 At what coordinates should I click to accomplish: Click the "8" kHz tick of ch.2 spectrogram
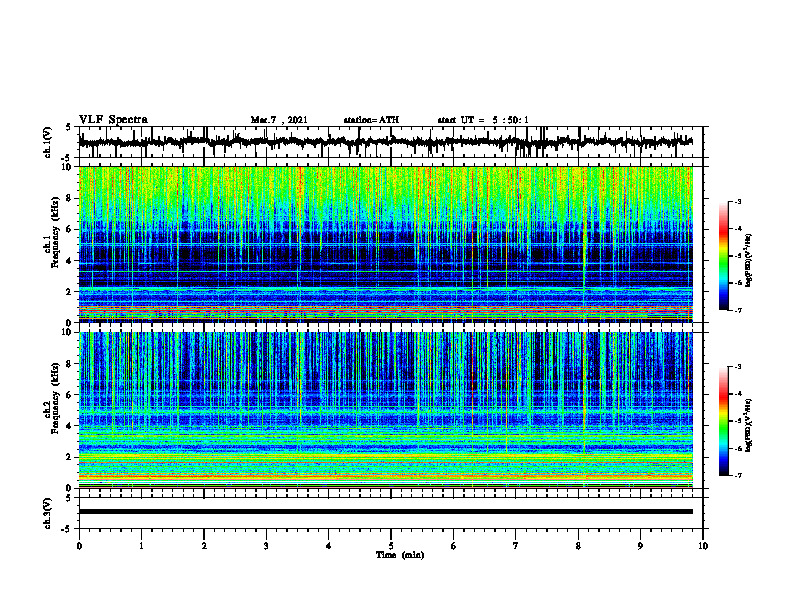70,364
